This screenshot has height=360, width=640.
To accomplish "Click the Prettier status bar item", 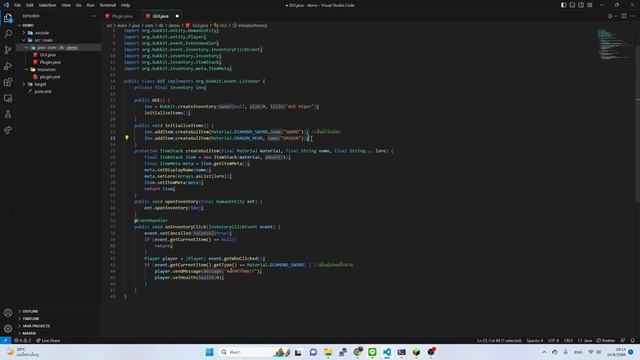I will click(605, 340).
